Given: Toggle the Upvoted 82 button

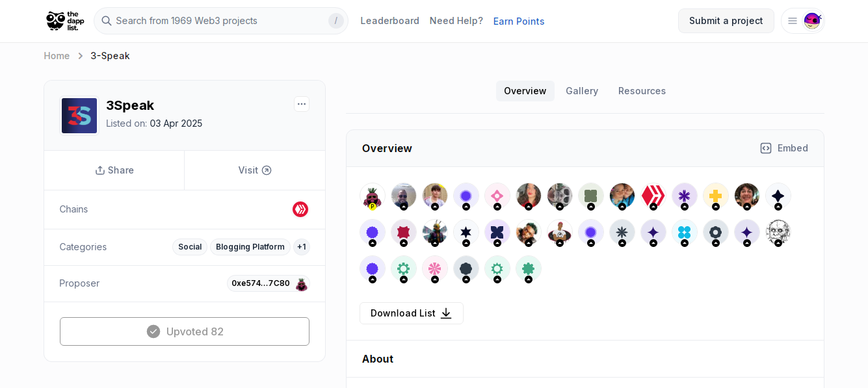Looking at the screenshot, I should pos(185,331).
